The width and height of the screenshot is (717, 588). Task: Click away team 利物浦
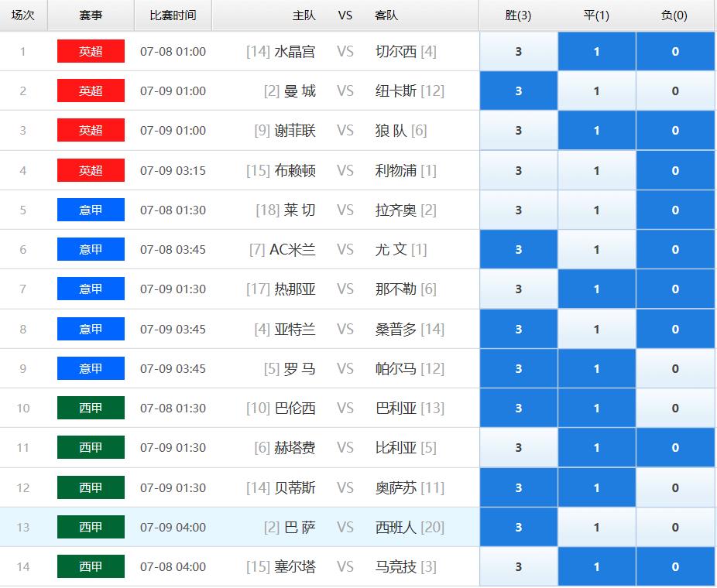point(396,170)
